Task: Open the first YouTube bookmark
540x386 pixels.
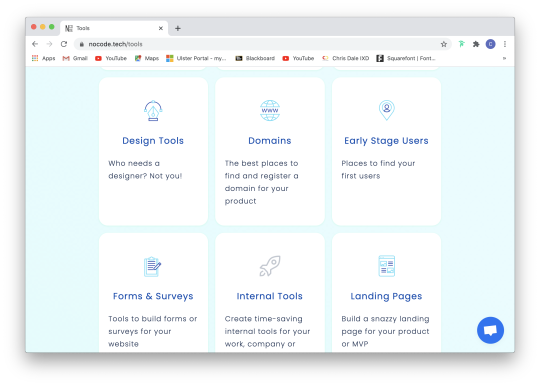Action: pyautogui.click(x=111, y=58)
